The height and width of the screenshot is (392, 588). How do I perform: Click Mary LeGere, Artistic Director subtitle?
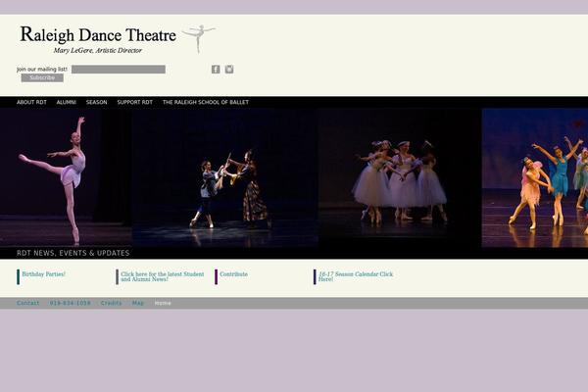pos(97,50)
